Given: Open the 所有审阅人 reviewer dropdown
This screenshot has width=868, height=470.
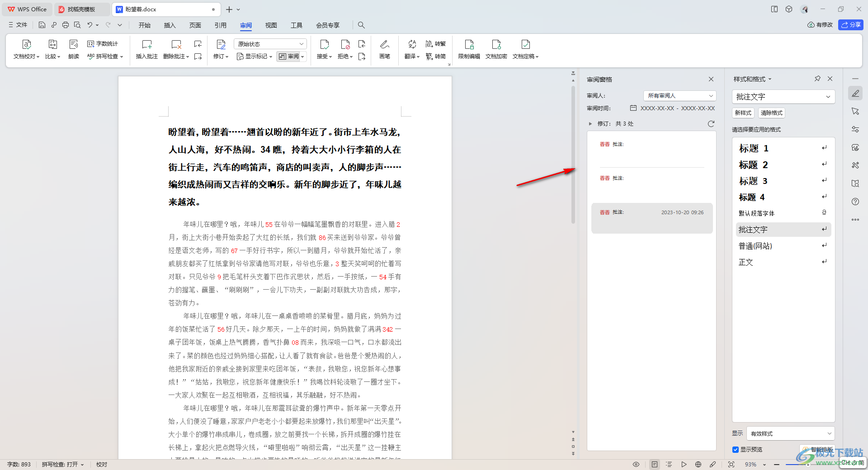Looking at the screenshot, I should (680, 96).
